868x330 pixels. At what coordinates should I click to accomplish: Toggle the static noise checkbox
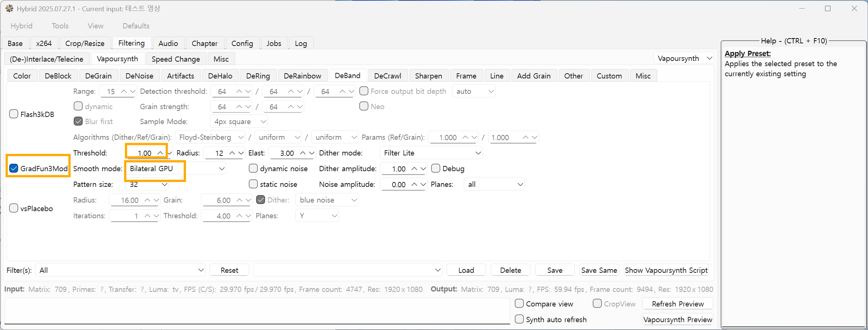[253, 184]
